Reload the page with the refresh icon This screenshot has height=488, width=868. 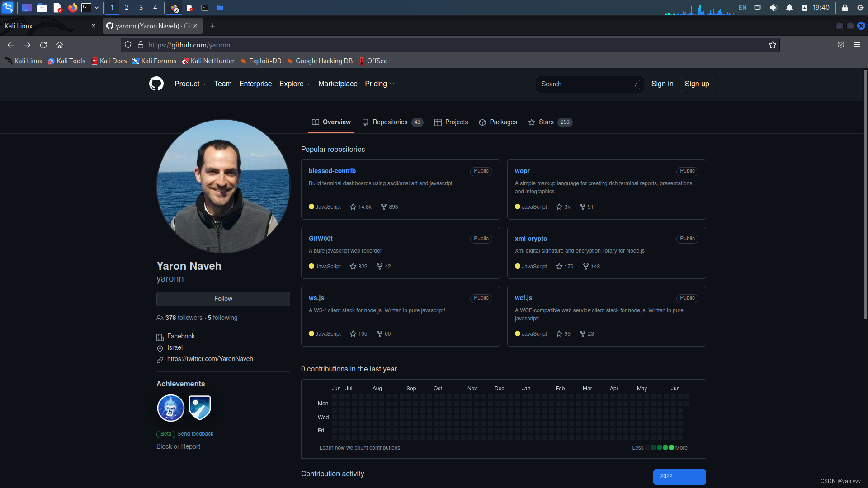(x=43, y=45)
